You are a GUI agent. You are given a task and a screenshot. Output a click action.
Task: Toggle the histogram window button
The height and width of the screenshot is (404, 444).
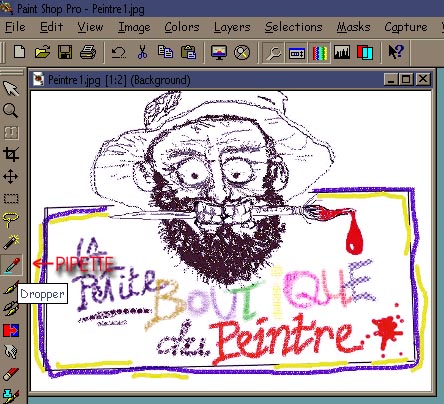tap(342, 52)
